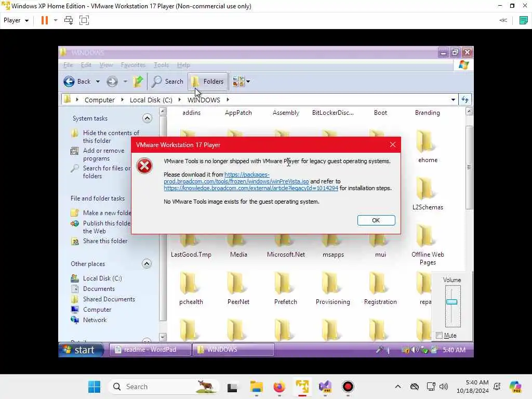Open Documents in Other places
Screen dimensions: 532x399
click(99, 289)
